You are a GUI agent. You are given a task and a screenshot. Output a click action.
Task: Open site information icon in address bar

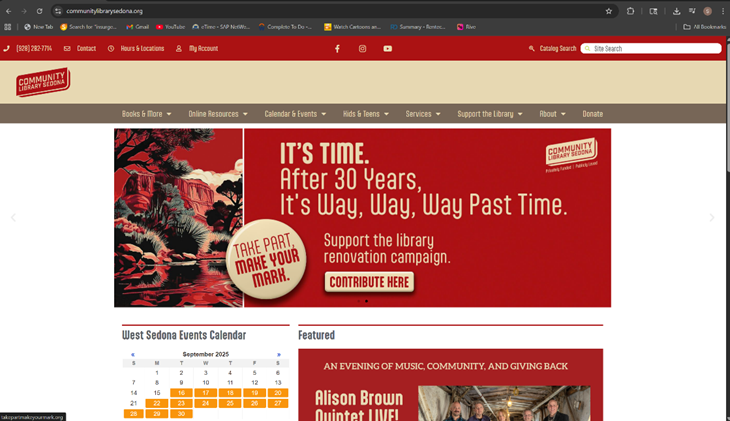(x=58, y=11)
